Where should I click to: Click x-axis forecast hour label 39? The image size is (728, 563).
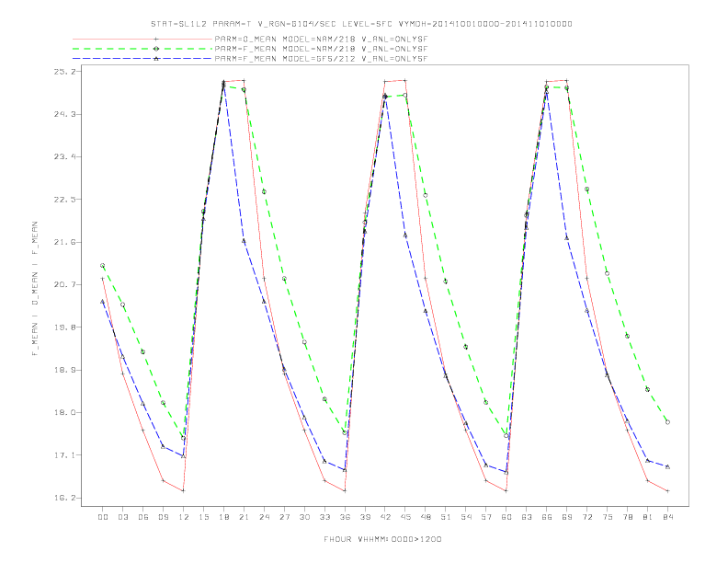(x=365, y=517)
